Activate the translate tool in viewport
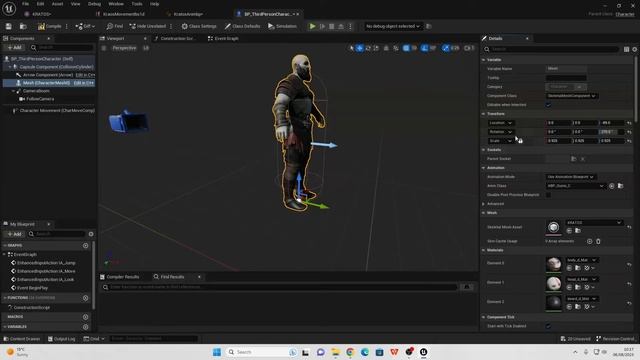 (x=360, y=48)
